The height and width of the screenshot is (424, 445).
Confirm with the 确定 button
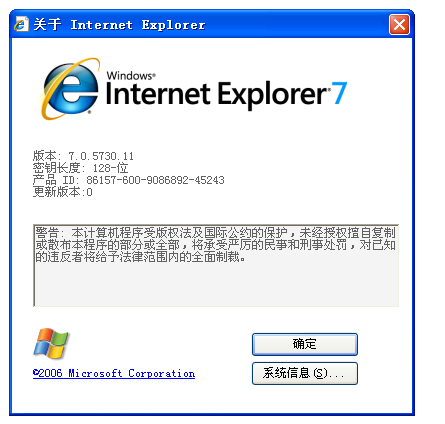305,344
